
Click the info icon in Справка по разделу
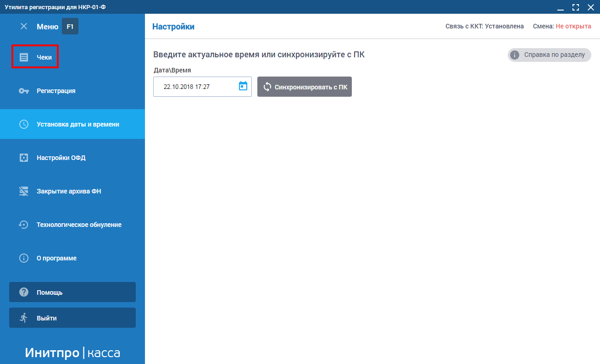coord(515,55)
